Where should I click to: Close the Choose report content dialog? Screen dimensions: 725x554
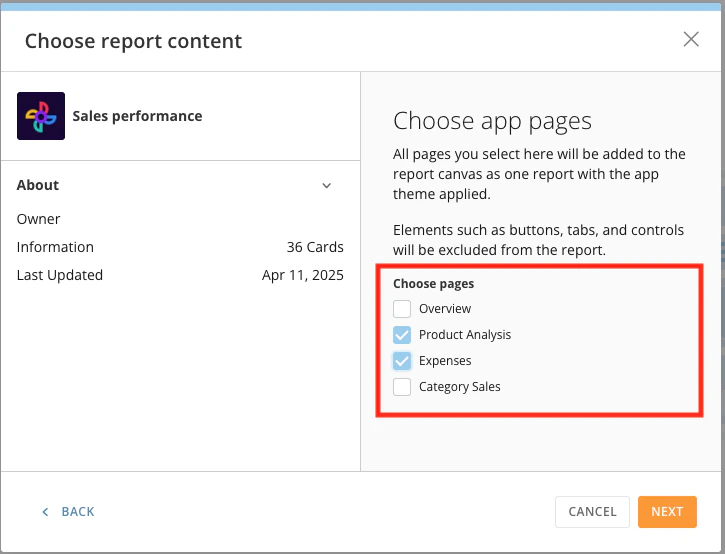click(x=691, y=39)
